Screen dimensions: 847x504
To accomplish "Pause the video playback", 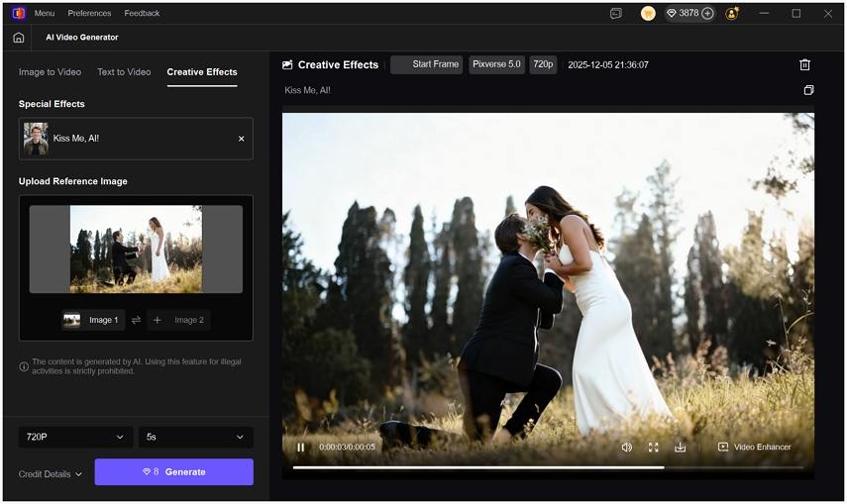I will pos(301,447).
